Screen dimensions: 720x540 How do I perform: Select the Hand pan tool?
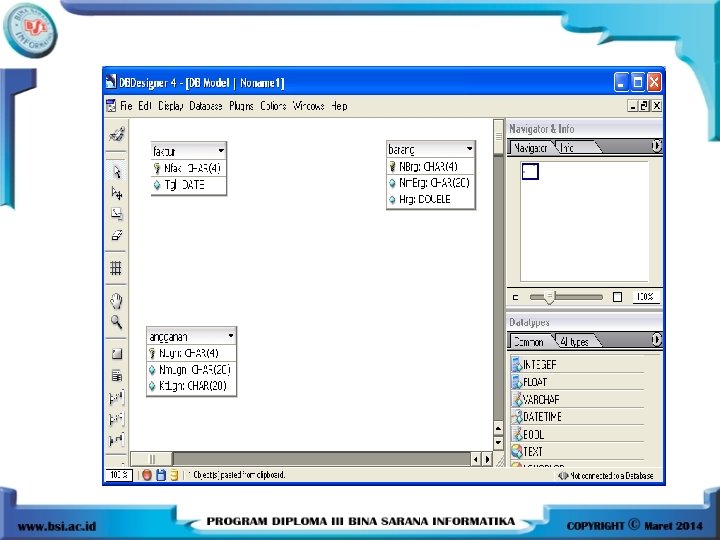[x=116, y=301]
